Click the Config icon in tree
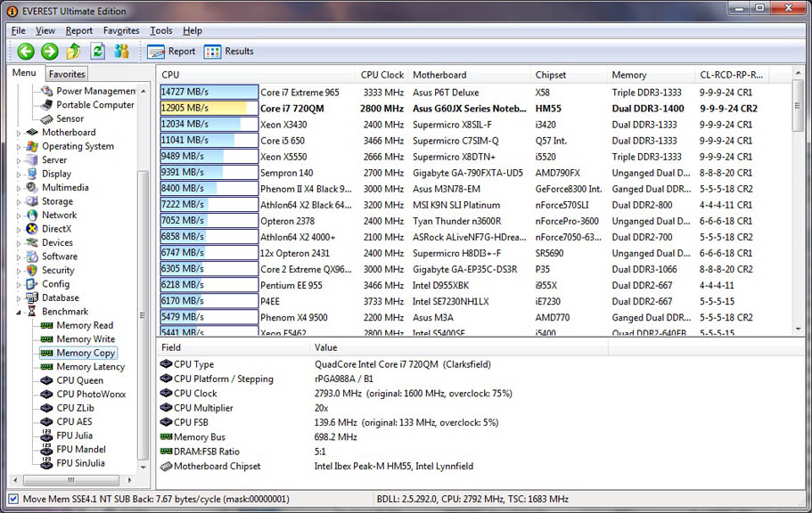 (32, 284)
